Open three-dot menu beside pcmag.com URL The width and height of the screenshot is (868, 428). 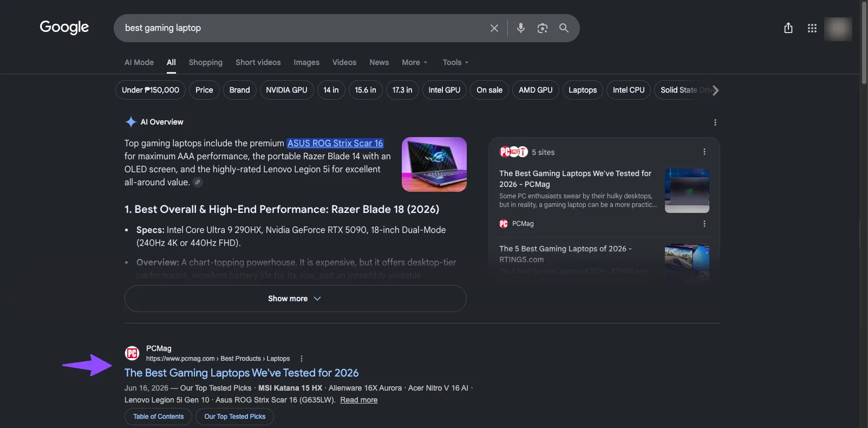301,359
